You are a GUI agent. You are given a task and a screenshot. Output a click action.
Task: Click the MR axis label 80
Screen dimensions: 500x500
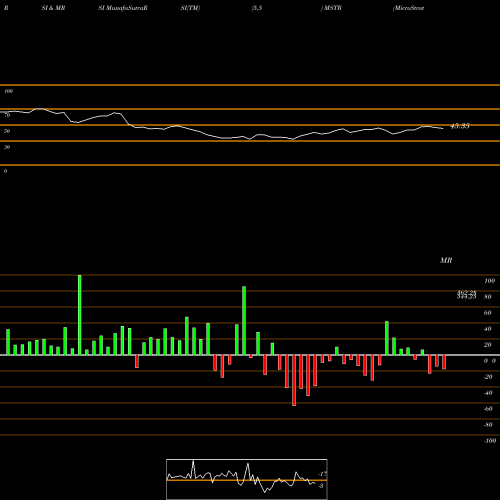[x=488, y=297]
